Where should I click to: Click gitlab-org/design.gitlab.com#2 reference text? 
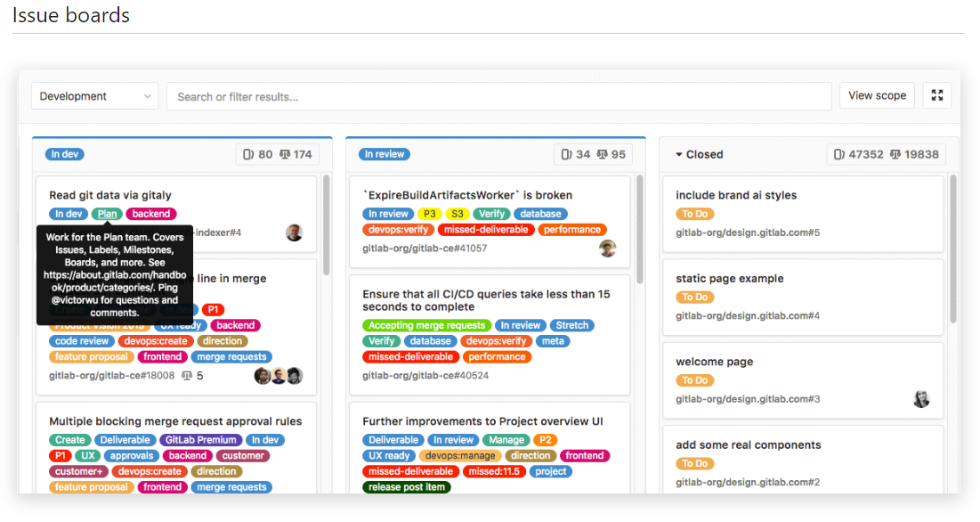(748, 482)
